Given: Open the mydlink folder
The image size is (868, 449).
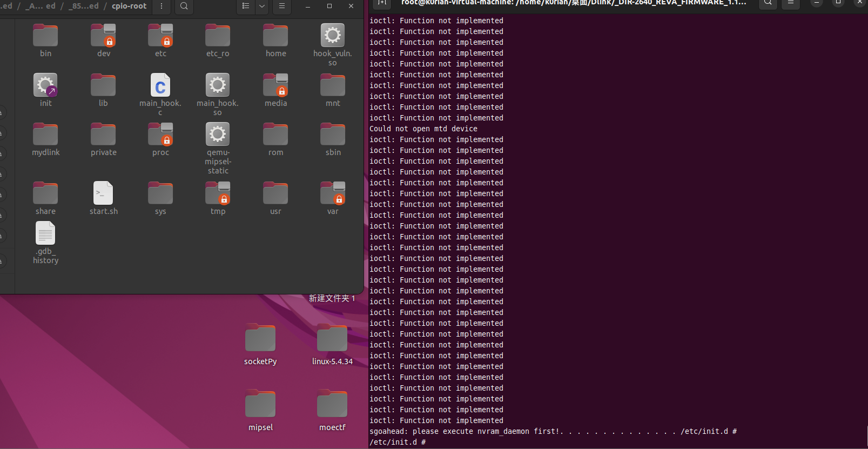Looking at the screenshot, I should pos(45,139).
